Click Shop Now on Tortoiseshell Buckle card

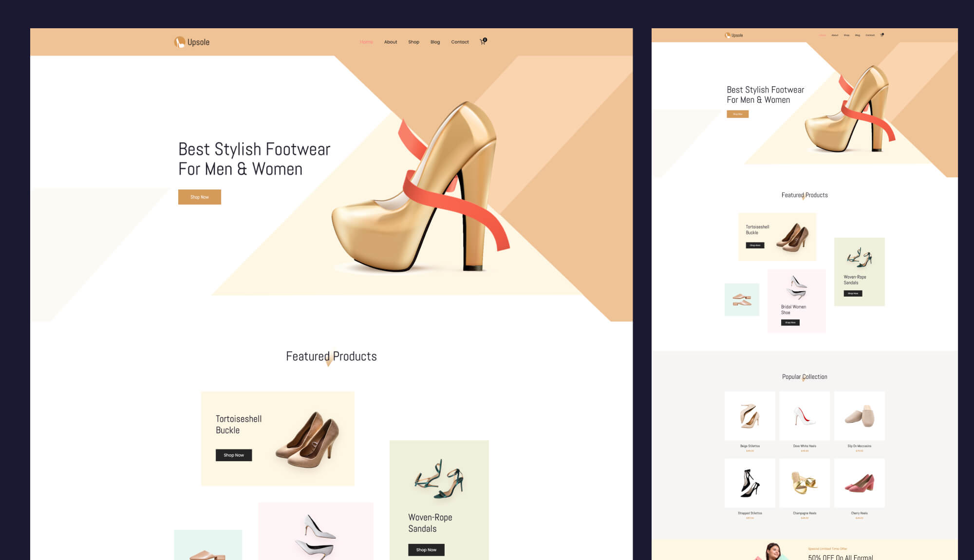234,455
